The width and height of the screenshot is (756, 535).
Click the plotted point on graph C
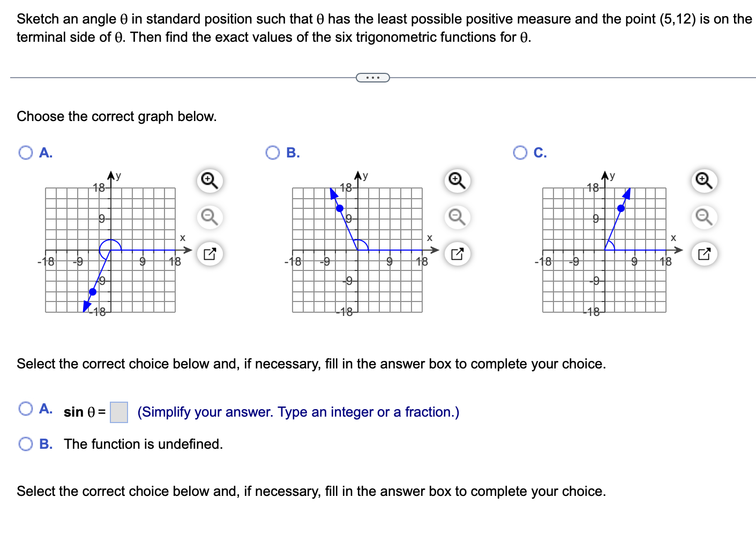coord(620,209)
